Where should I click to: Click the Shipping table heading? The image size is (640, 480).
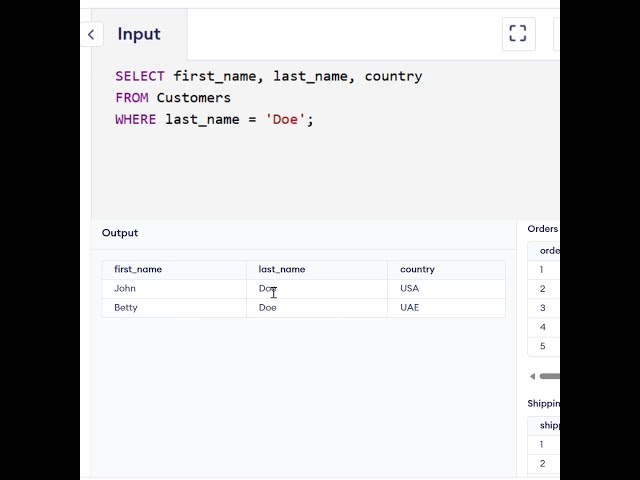(543, 404)
